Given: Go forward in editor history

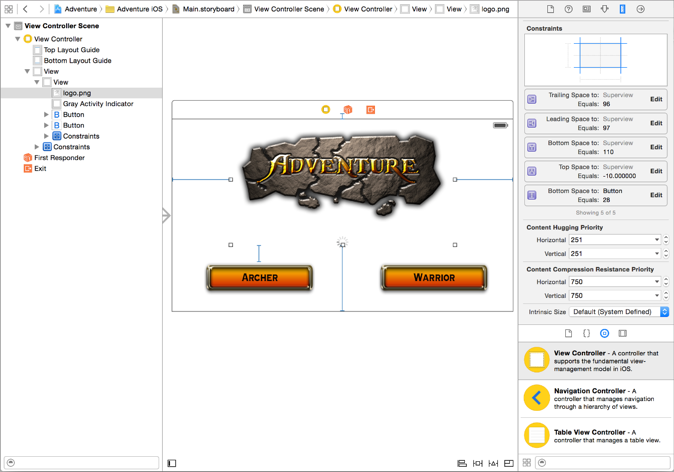Looking at the screenshot, I should [x=41, y=9].
